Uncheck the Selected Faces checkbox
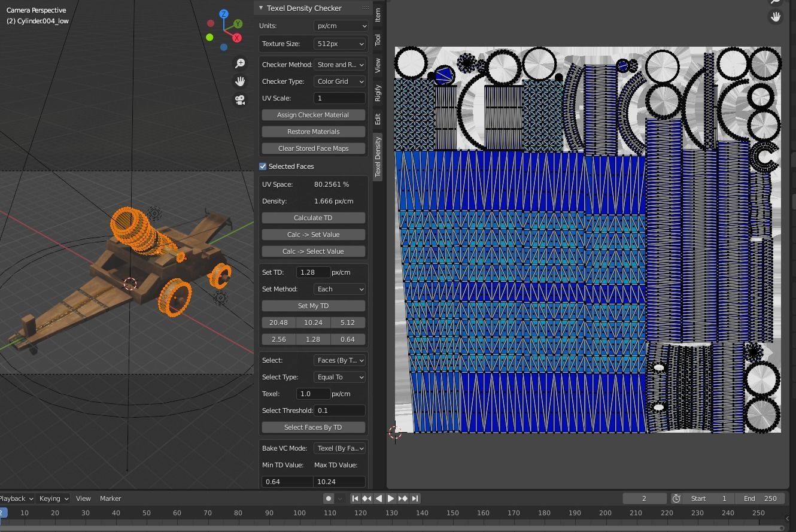The height and width of the screenshot is (532, 796). pyautogui.click(x=263, y=166)
